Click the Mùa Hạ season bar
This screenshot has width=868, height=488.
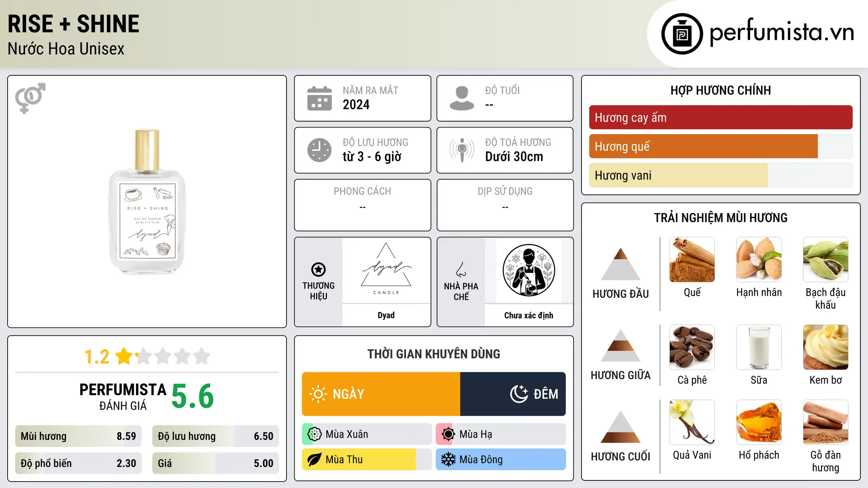click(501, 434)
